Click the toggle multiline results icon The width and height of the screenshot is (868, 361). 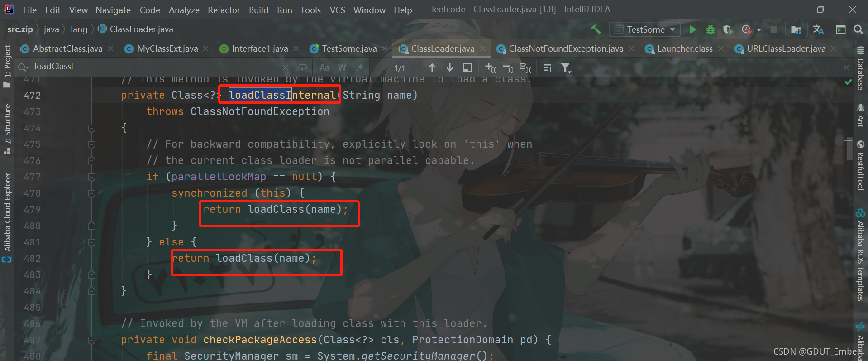(548, 67)
